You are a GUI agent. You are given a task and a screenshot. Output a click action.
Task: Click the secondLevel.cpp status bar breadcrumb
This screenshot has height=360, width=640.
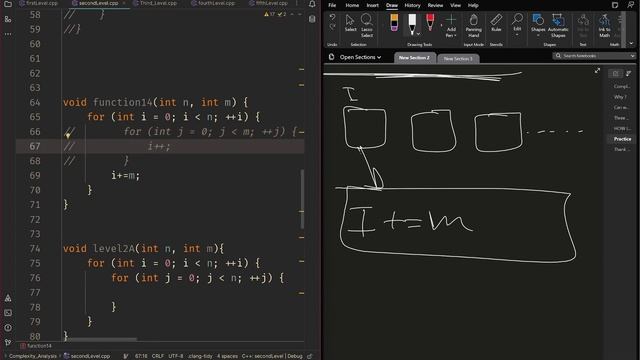click(x=87, y=356)
